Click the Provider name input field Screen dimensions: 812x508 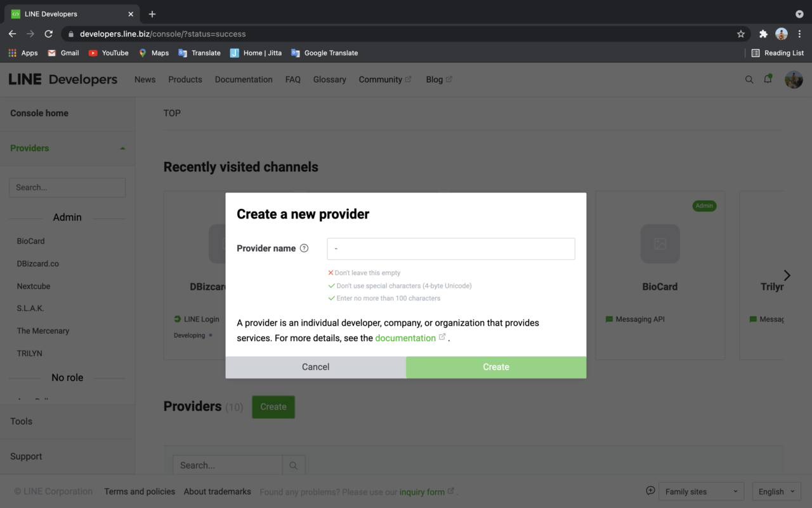pos(450,249)
